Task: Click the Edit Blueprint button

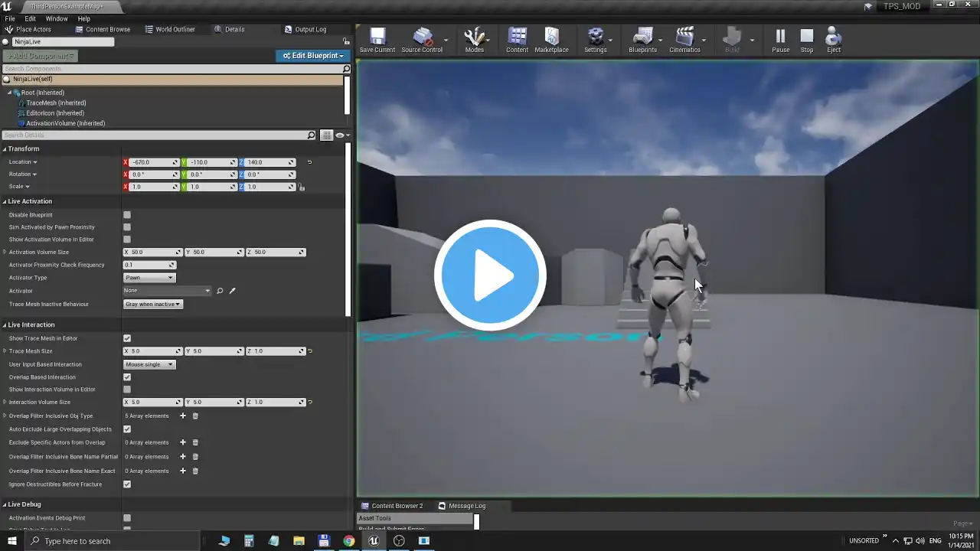Action: tap(312, 56)
